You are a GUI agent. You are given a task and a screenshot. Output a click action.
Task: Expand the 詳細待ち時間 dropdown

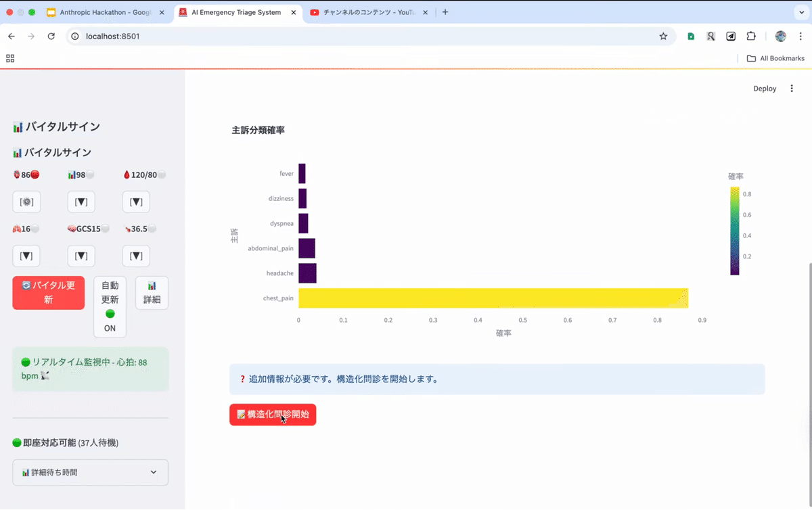point(90,472)
